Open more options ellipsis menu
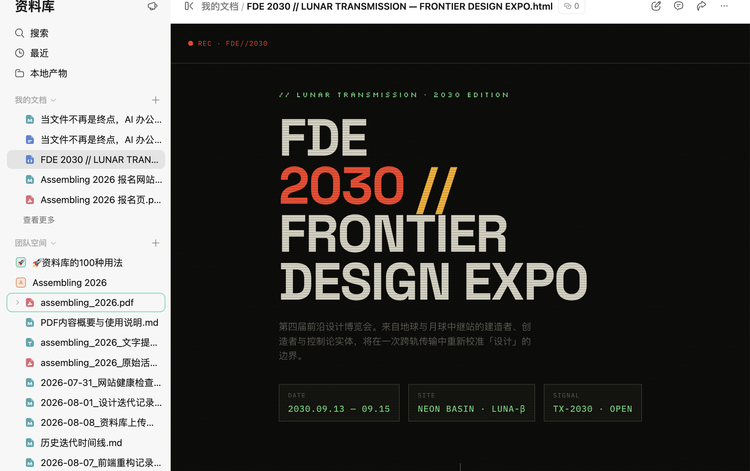Screen dimensions: 750x471 point(724,6)
